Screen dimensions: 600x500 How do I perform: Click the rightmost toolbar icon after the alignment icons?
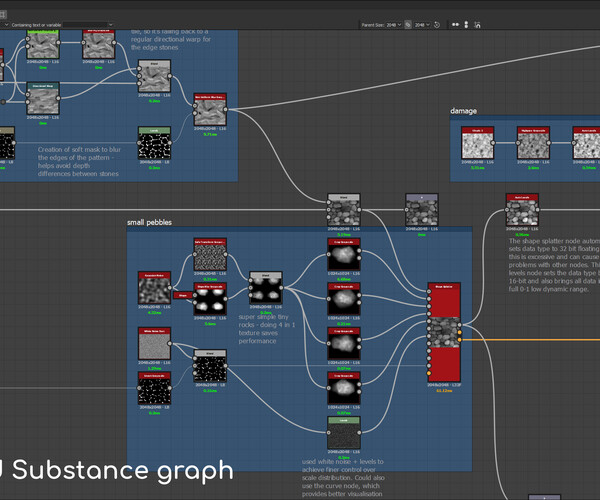point(477,25)
